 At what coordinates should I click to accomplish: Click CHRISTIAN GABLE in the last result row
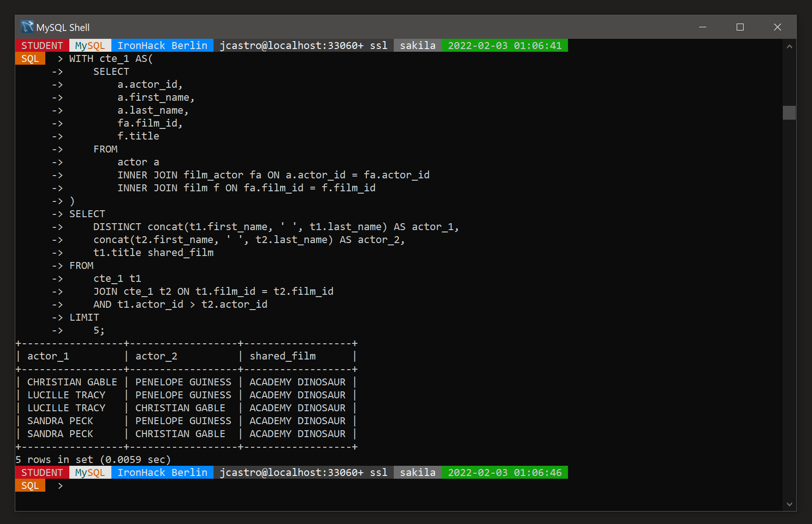tap(180, 434)
